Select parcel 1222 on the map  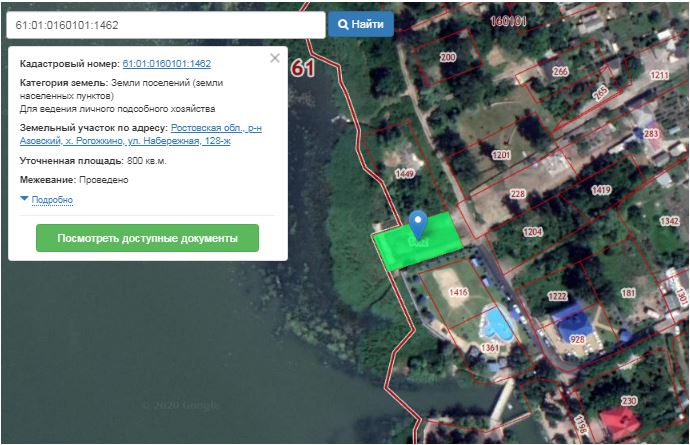556,296
